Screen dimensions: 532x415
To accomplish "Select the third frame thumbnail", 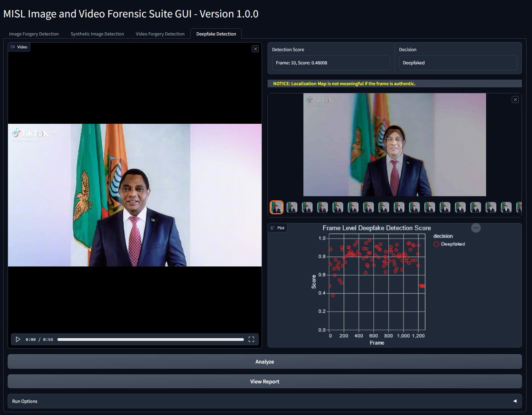I will (307, 207).
